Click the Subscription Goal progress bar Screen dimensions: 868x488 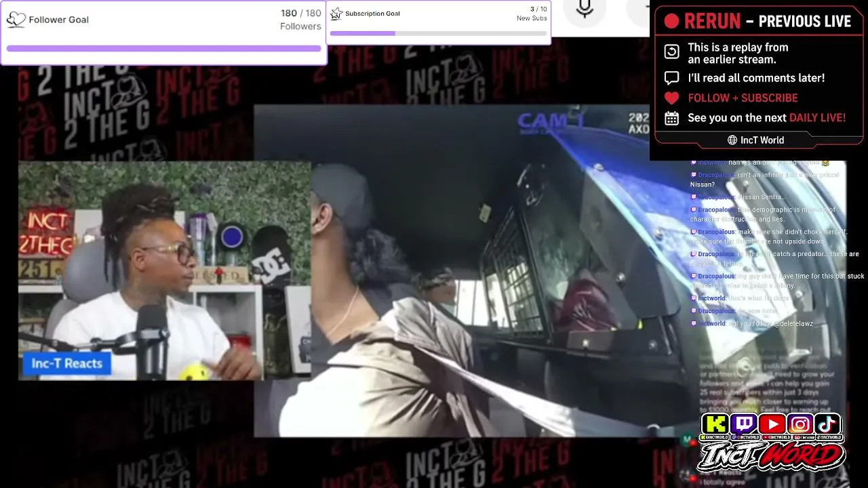coord(438,33)
